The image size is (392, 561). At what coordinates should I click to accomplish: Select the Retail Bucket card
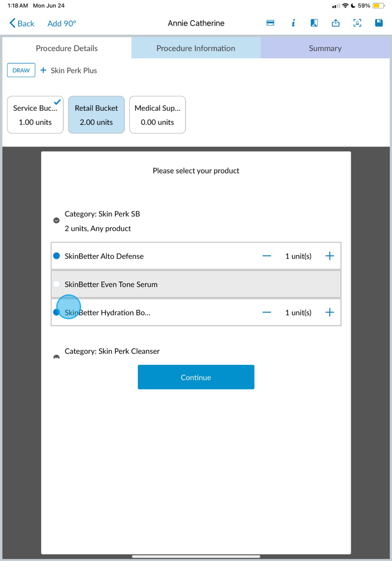(x=96, y=114)
